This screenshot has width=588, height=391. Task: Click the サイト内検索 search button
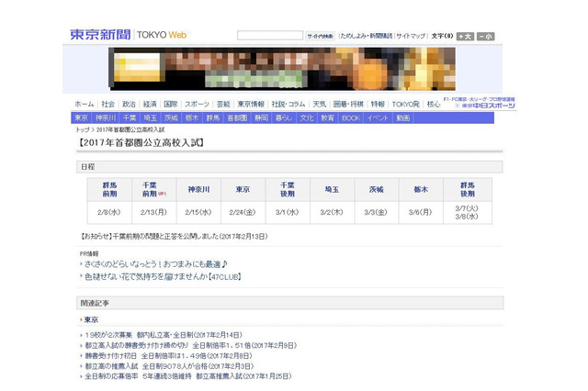click(x=320, y=36)
